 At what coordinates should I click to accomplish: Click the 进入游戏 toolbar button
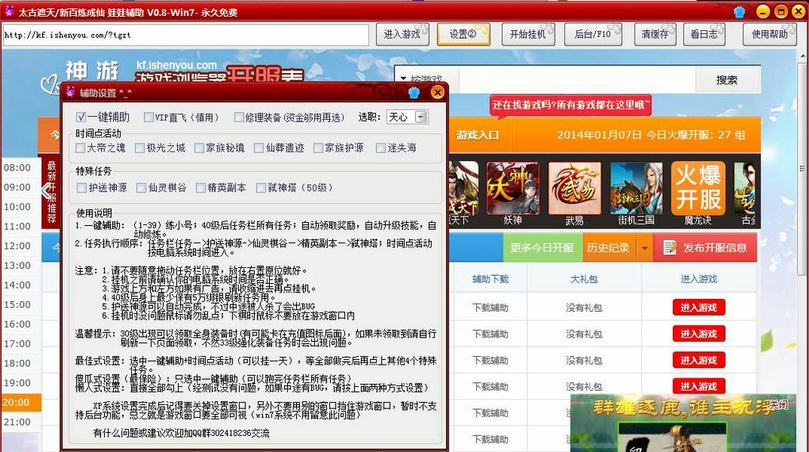click(x=402, y=35)
